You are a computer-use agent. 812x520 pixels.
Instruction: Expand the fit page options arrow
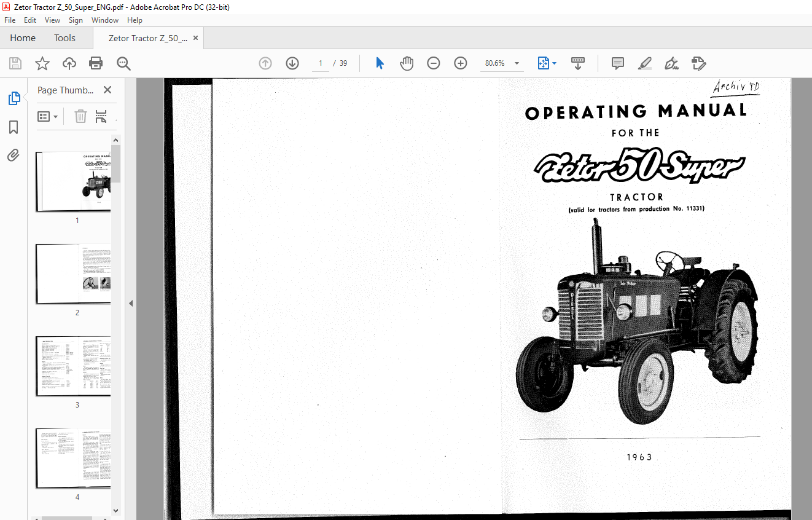pos(555,63)
